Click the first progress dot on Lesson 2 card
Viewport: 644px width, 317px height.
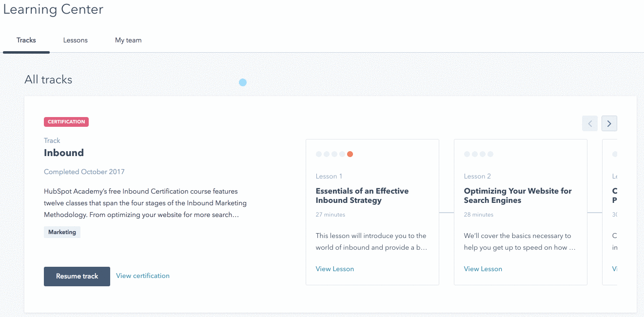(467, 154)
